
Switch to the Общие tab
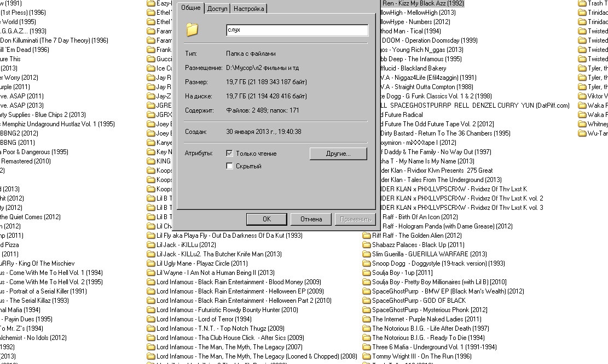coord(191,8)
